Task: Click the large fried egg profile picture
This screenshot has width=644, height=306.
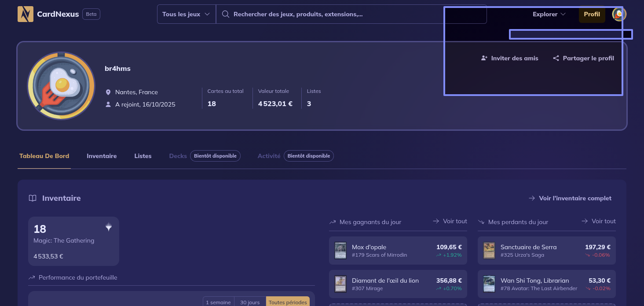Action: pos(61,86)
